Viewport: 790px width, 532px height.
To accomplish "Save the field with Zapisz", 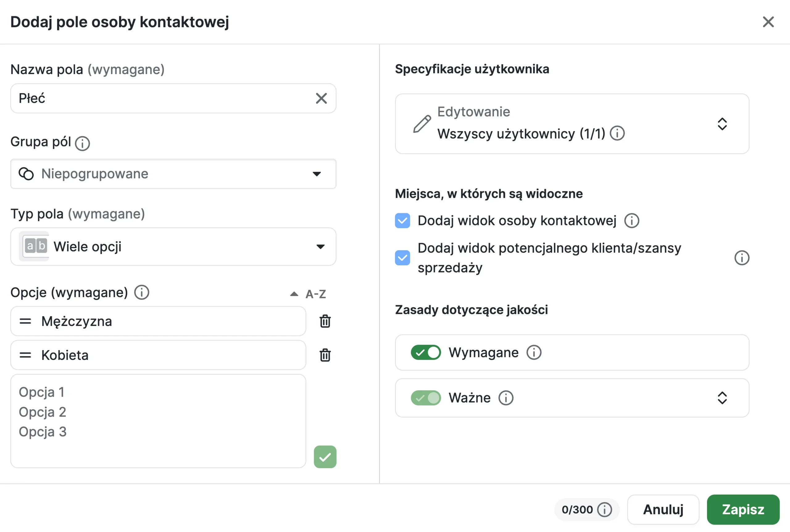I will click(743, 509).
